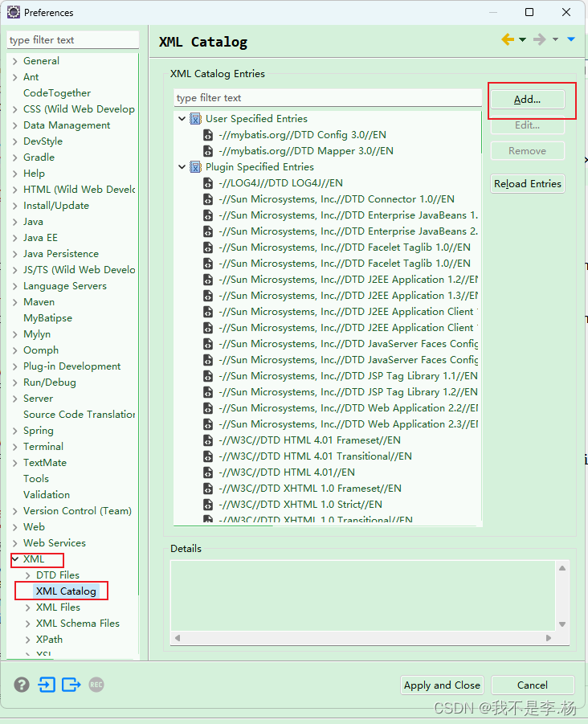Expand the Maven preferences node
The image size is (588, 724).
click(x=14, y=302)
